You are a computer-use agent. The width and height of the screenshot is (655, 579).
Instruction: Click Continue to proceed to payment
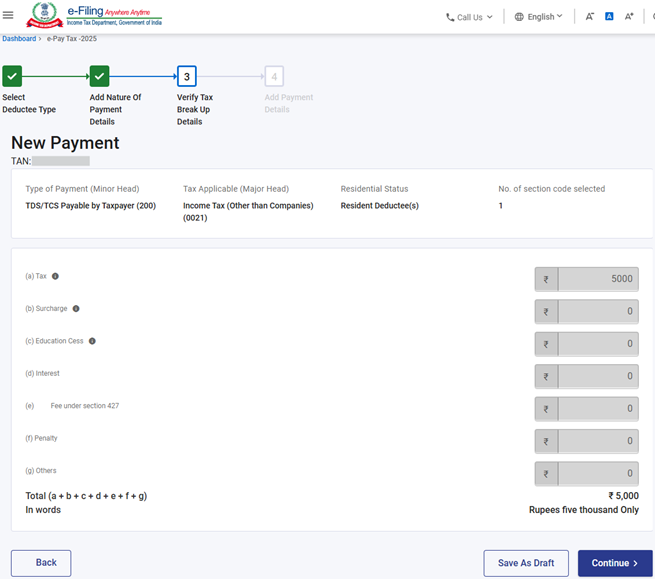[614, 563]
